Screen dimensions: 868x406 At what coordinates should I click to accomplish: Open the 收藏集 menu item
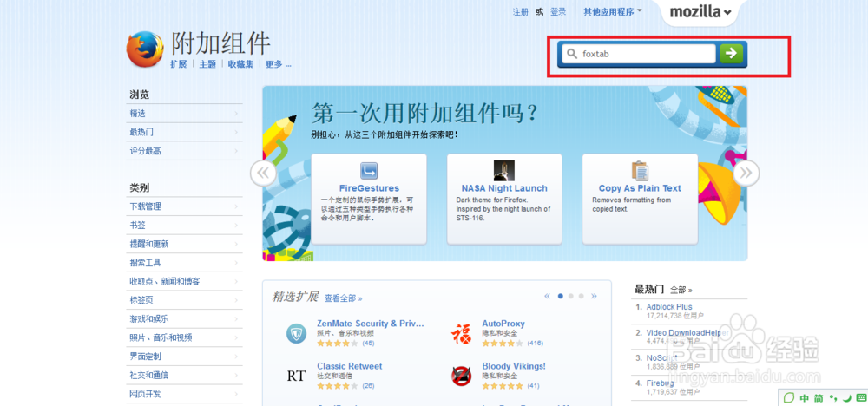point(240,64)
